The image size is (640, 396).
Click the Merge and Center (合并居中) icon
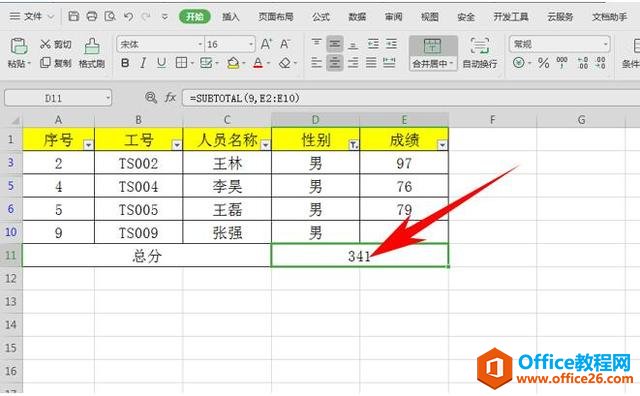[x=432, y=46]
